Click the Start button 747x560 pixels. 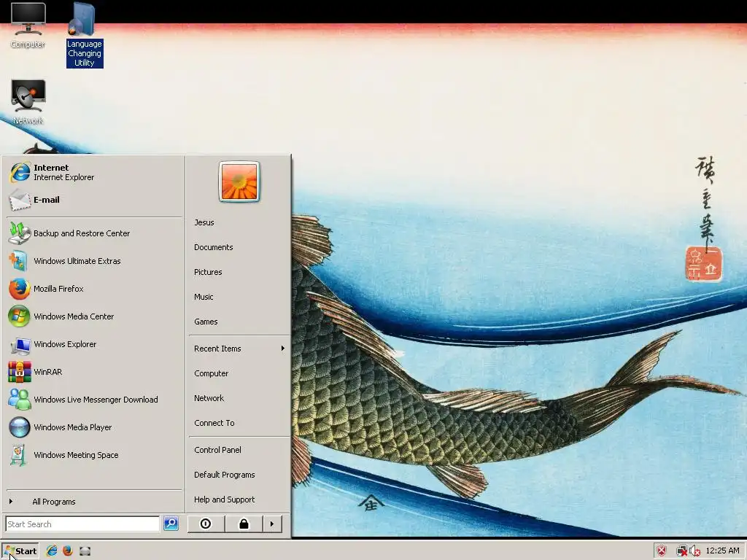pos(20,551)
